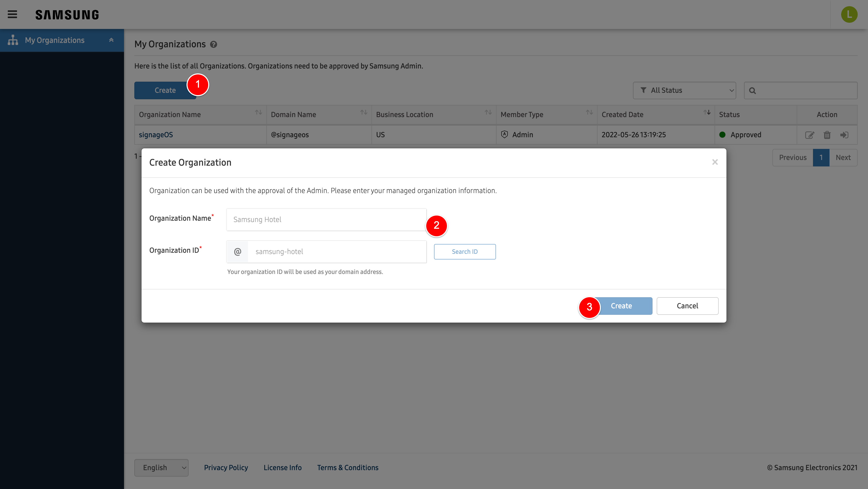
Task: Sort by Organization Name column arrows
Action: tap(258, 113)
